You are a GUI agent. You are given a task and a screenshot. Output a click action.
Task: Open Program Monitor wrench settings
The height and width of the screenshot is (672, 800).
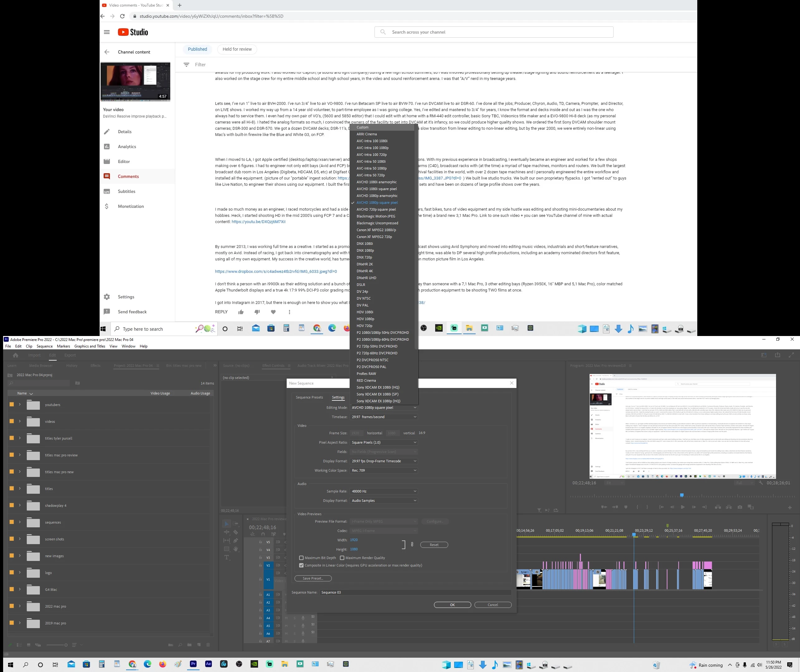[761, 483]
